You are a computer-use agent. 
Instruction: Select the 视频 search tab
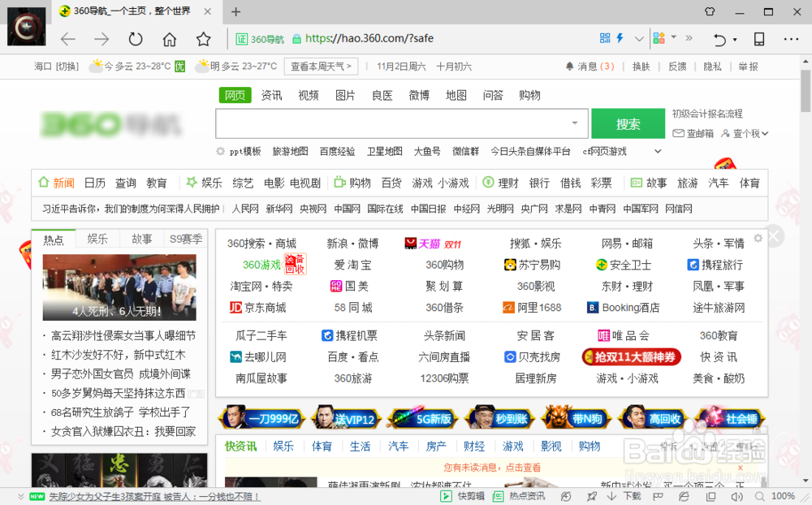[x=309, y=95]
